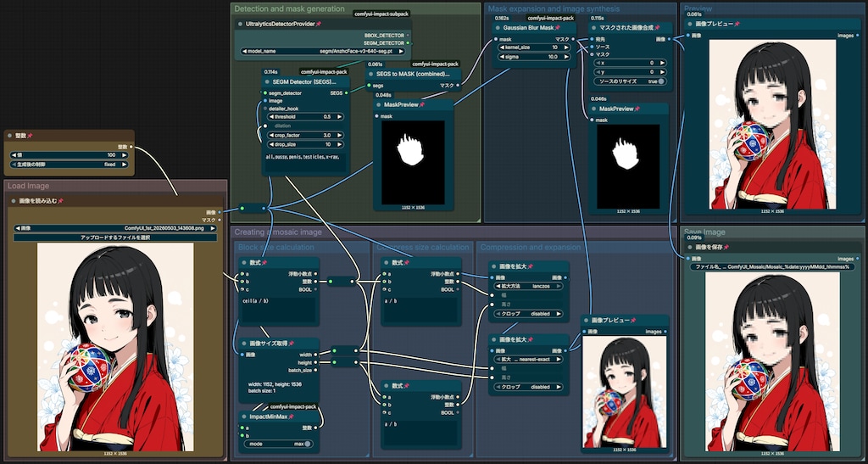This screenshot has height=464, width=868.
Task: Select the Compression and expansion group title
Action: 531,247
